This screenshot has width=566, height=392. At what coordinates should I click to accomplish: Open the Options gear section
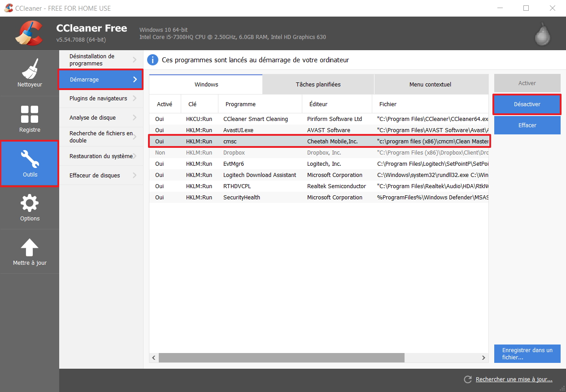(x=30, y=207)
